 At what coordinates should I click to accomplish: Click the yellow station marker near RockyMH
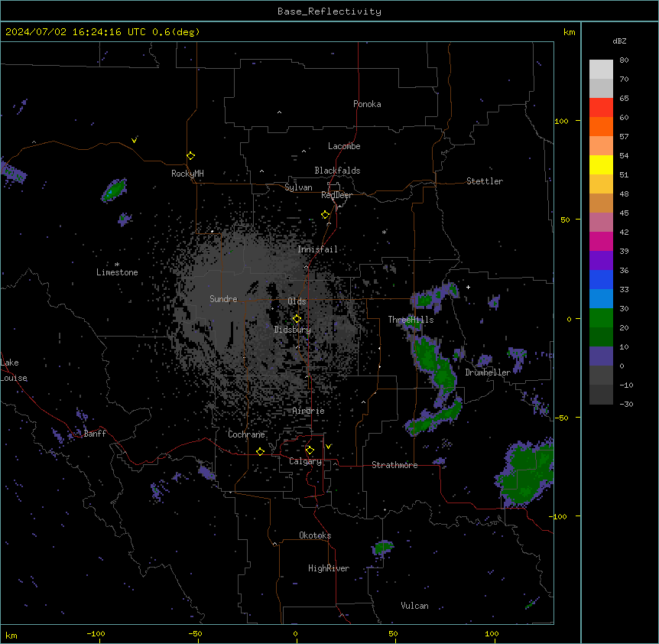190,155
